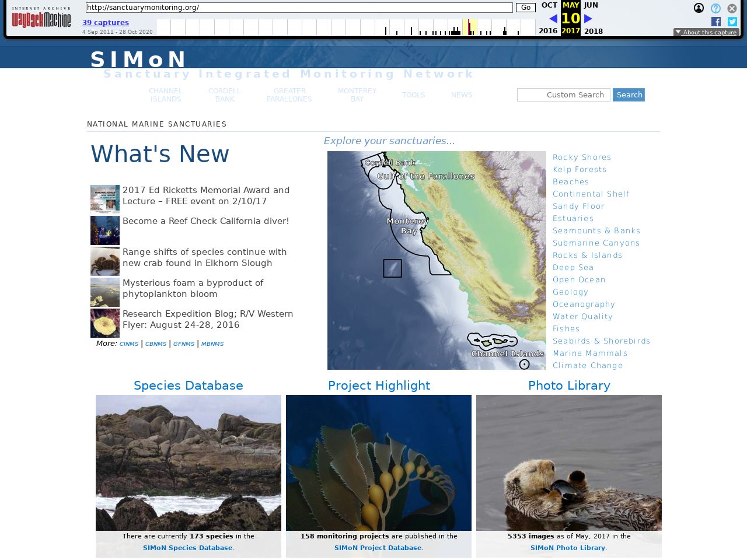The image size is (747, 560).
Task: Close the Wayback toolbar
Action: 732,8
